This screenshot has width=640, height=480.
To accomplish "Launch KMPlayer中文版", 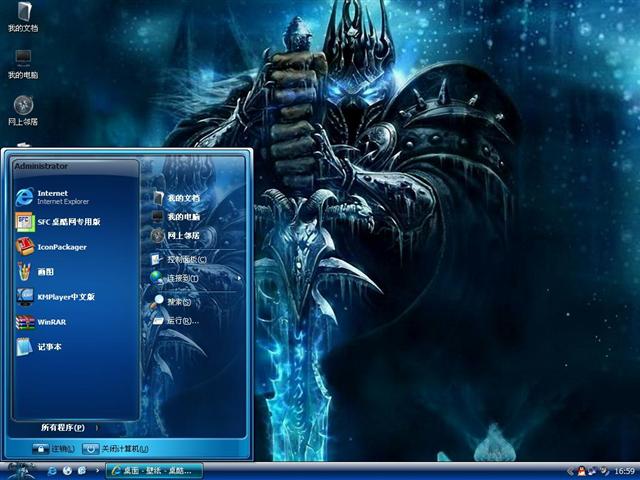I will click(x=55, y=297).
